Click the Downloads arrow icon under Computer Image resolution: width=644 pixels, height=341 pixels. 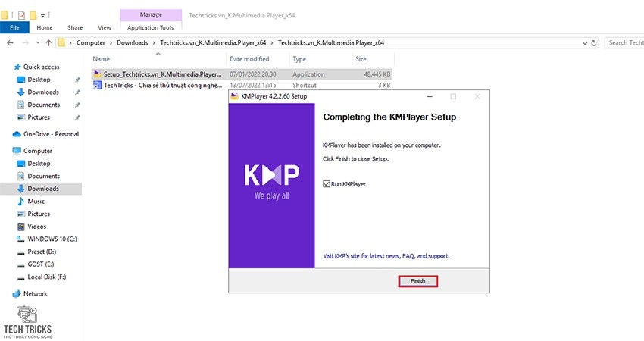click(x=21, y=189)
